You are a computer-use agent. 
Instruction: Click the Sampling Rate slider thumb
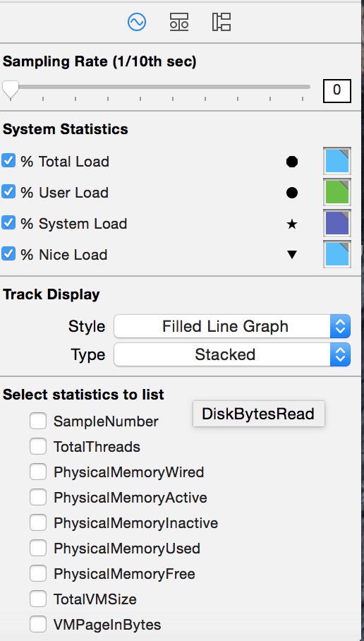[x=10, y=89]
